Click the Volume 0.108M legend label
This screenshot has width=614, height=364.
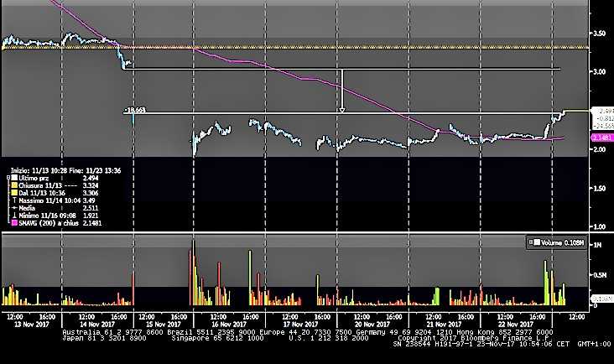tap(562, 242)
